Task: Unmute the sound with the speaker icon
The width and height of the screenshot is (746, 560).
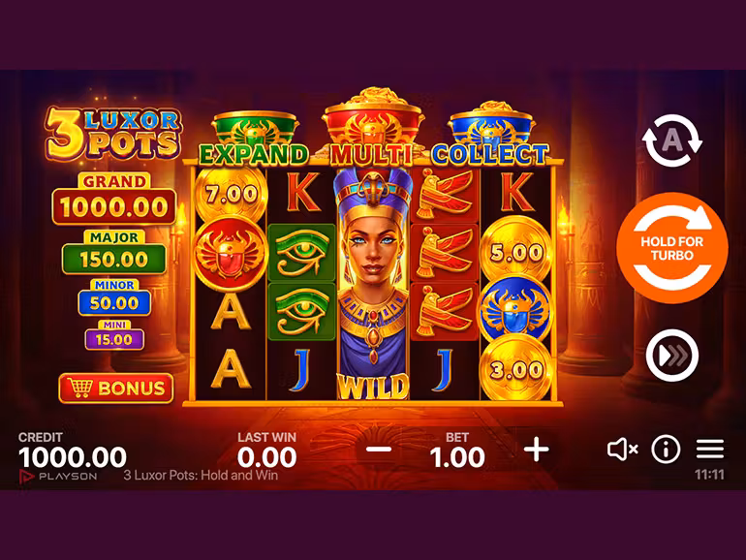Action: click(x=622, y=450)
